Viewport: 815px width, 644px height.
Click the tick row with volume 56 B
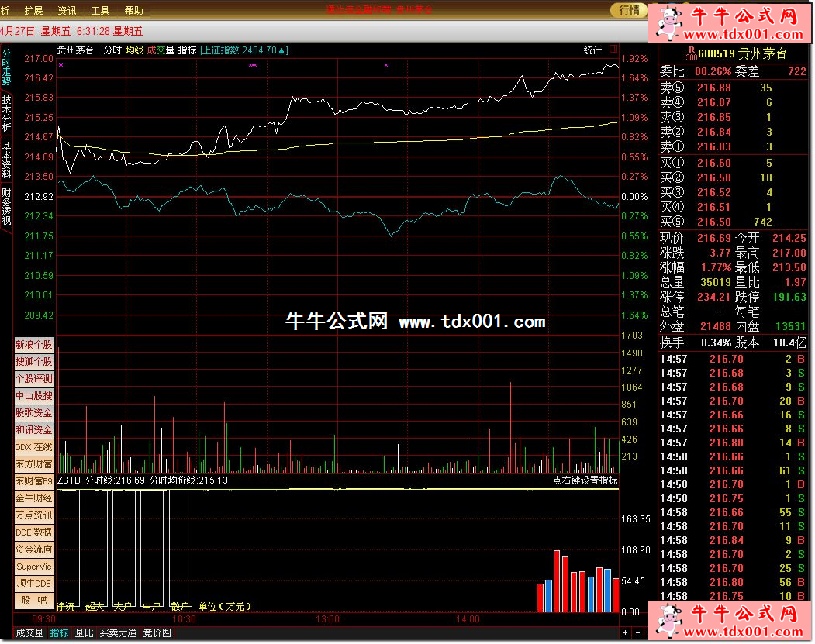click(733, 582)
